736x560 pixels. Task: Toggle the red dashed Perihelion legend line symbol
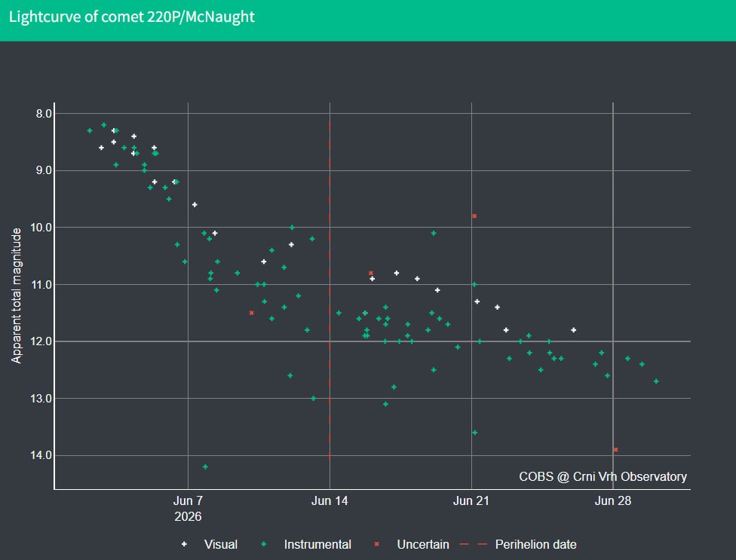(x=473, y=544)
